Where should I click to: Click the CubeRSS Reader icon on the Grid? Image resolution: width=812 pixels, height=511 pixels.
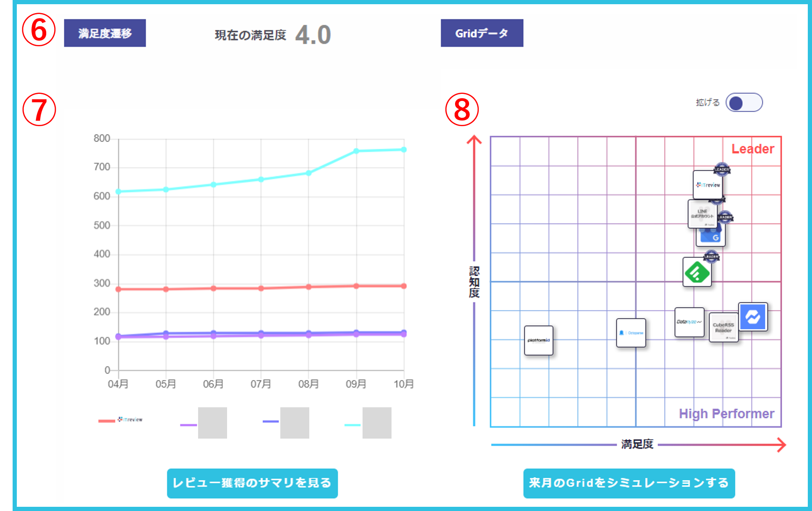point(724,328)
